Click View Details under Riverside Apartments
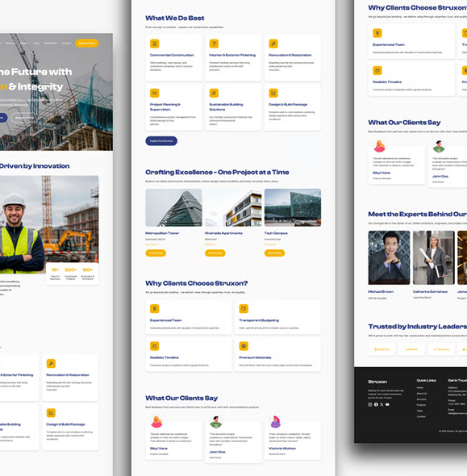 [x=215, y=253]
